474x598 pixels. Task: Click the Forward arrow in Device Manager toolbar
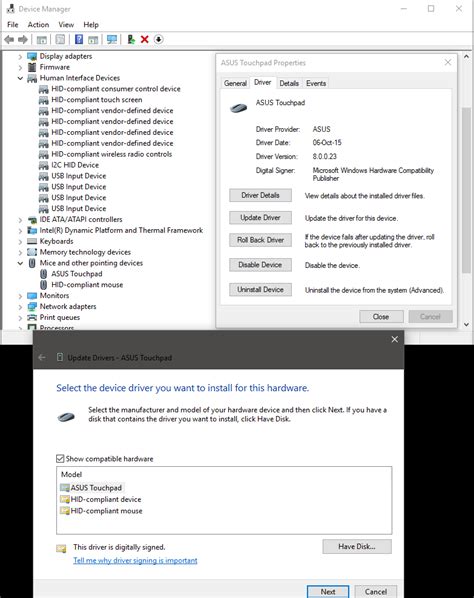(23, 39)
